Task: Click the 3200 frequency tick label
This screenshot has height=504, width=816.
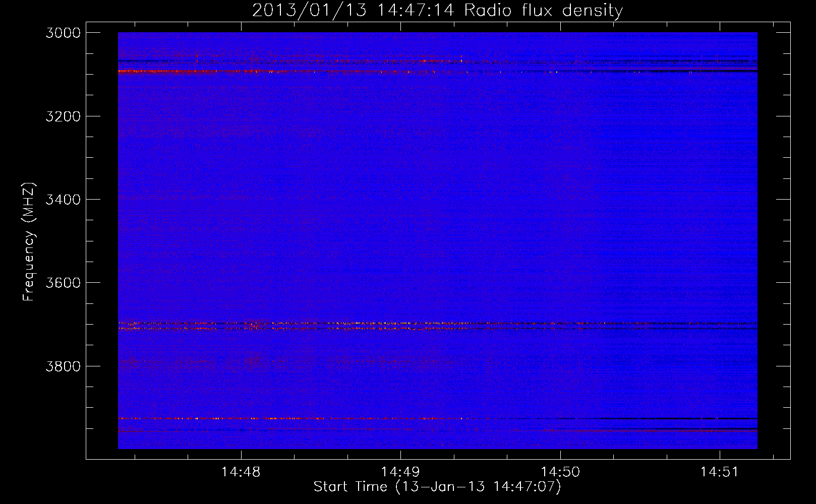Action: coord(63,116)
